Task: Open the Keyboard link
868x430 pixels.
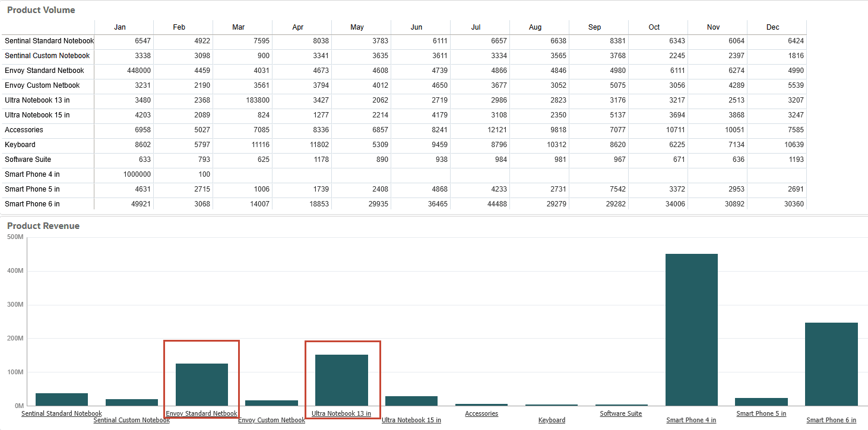Action: click(x=552, y=420)
